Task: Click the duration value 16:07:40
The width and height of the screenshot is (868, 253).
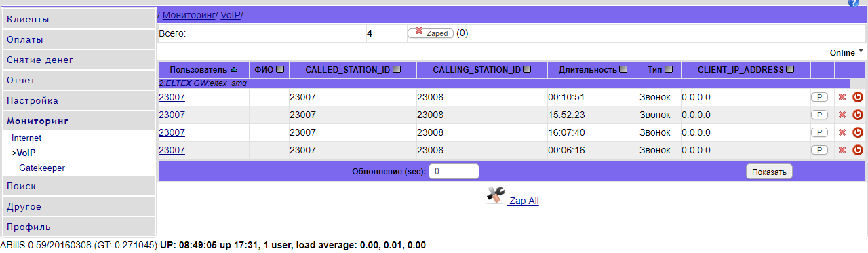Action: point(566,132)
